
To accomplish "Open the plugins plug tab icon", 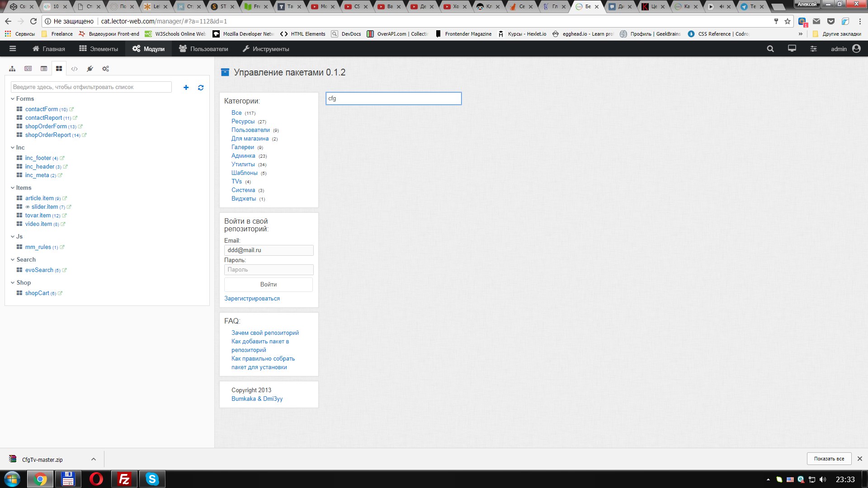I will click(90, 69).
